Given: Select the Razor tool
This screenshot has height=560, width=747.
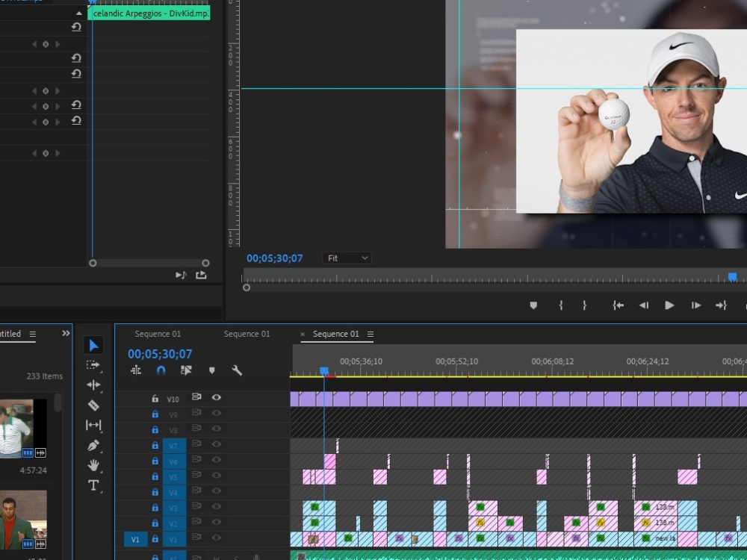Looking at the screenshot, I should (x=93, y=405).
